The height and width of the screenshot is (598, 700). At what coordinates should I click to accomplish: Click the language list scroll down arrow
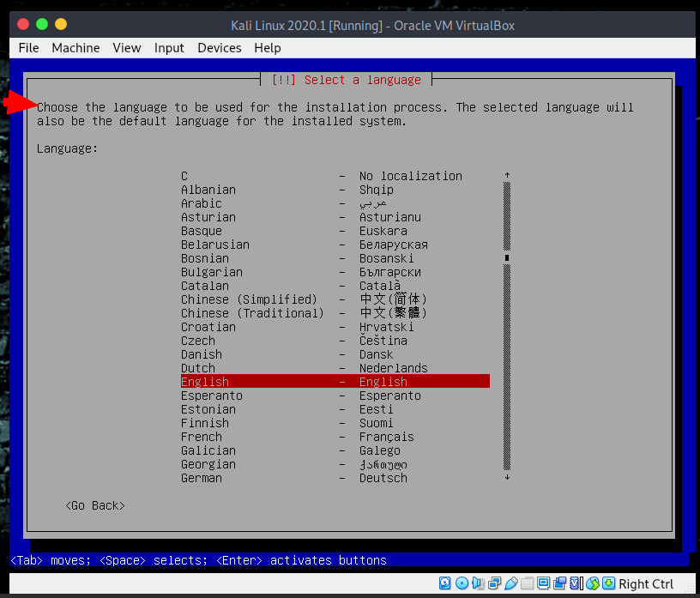tap(507, 477)
